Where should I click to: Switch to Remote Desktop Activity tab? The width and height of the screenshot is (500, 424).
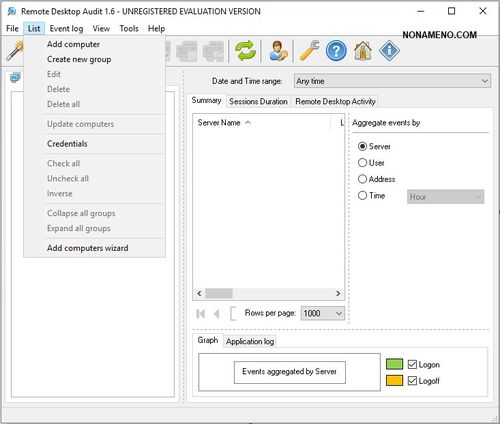pyautogui.click(x=335, y=101)
